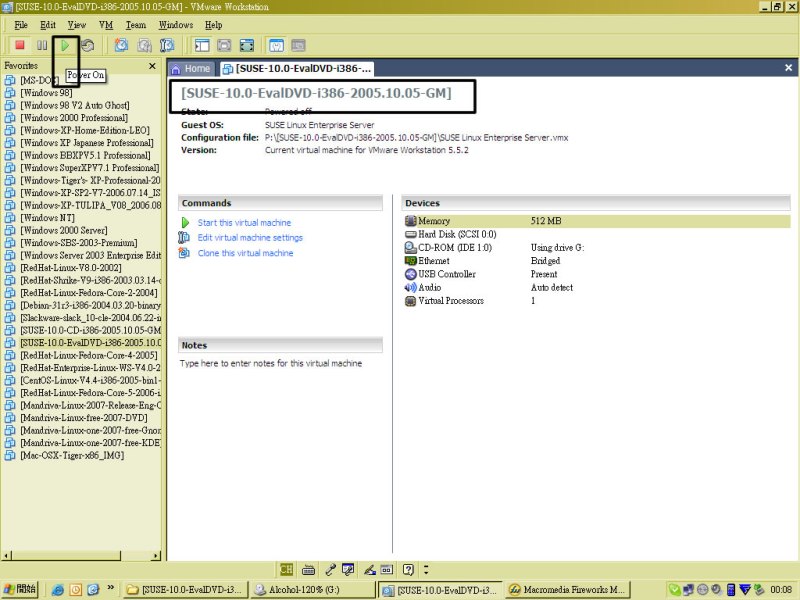Image resolution: width=800 pixels, height=600 pixels.
Task: Select [RedHat-Linux-V8.0-2002] in Favorites
Action: tap(63, 267)
